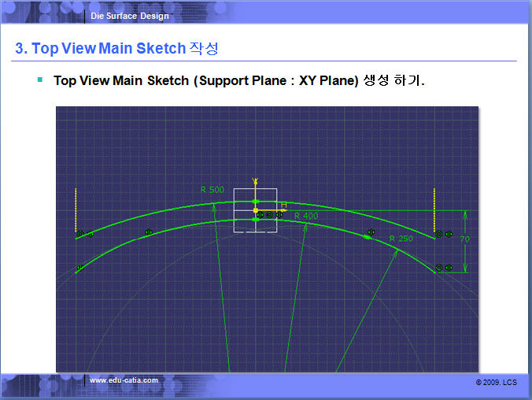Click the Die Surface Design header title
532x400 pixels.
[x=130, y=16]
